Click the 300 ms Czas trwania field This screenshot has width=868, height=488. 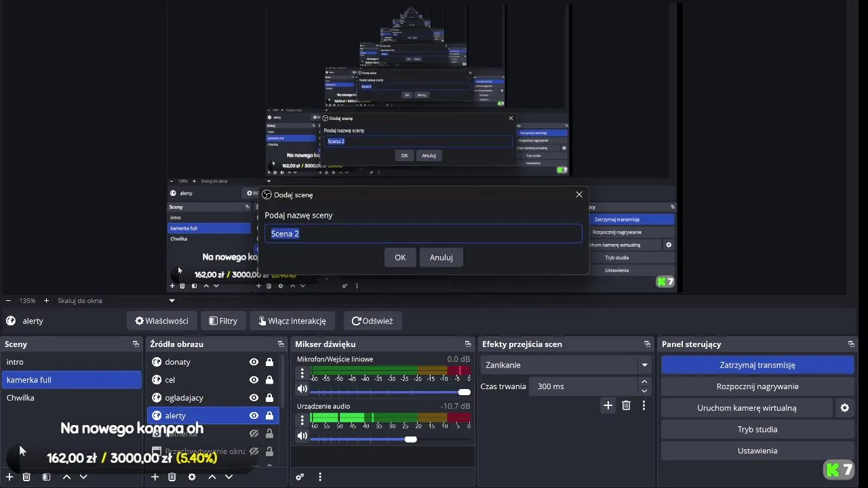[584, 386]
